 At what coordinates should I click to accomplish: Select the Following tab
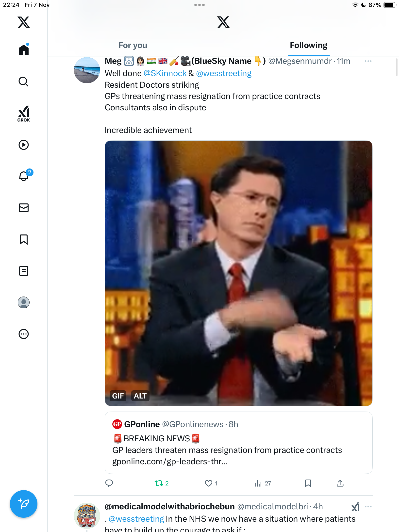(x=308, y=45)
